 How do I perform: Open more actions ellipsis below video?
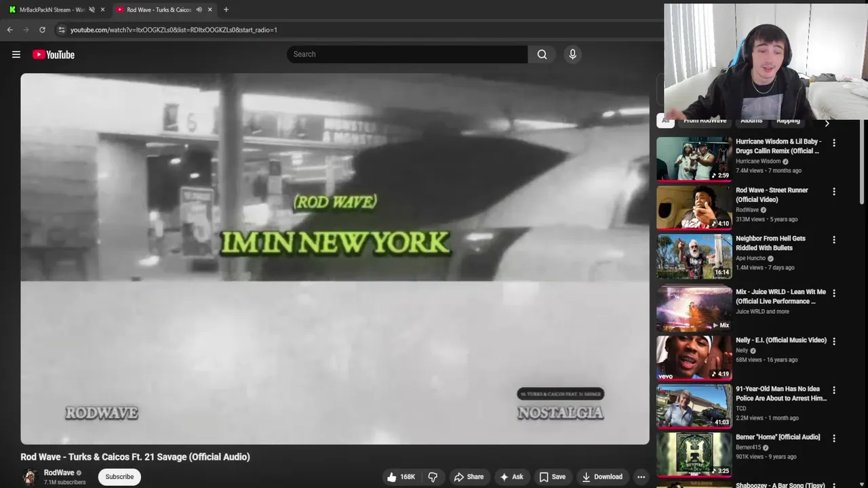641,476
